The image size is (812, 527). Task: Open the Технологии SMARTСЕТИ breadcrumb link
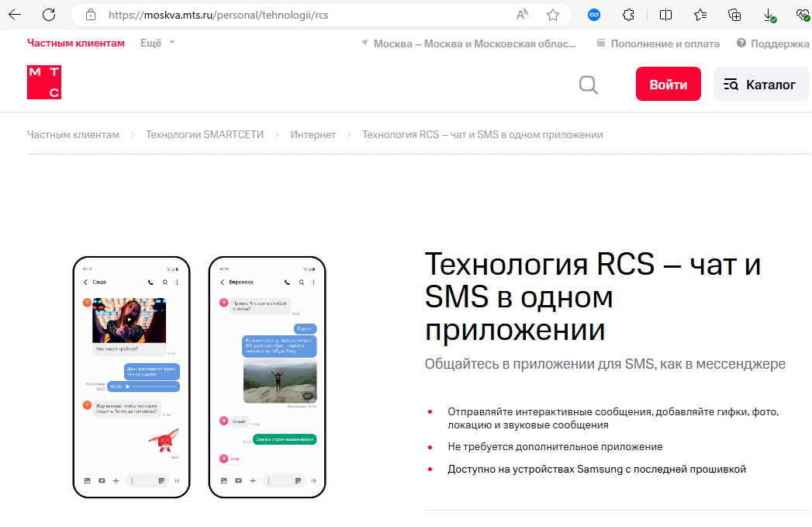tap(205, 135)
